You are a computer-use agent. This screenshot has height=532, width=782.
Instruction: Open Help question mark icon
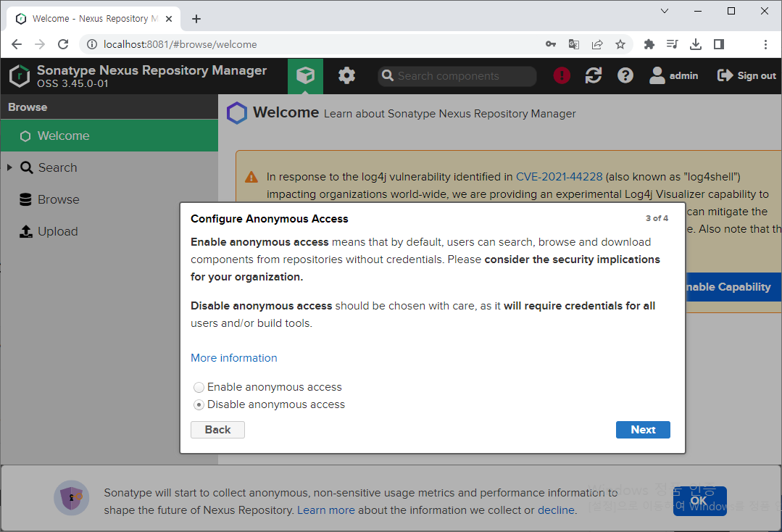point(625,76)
